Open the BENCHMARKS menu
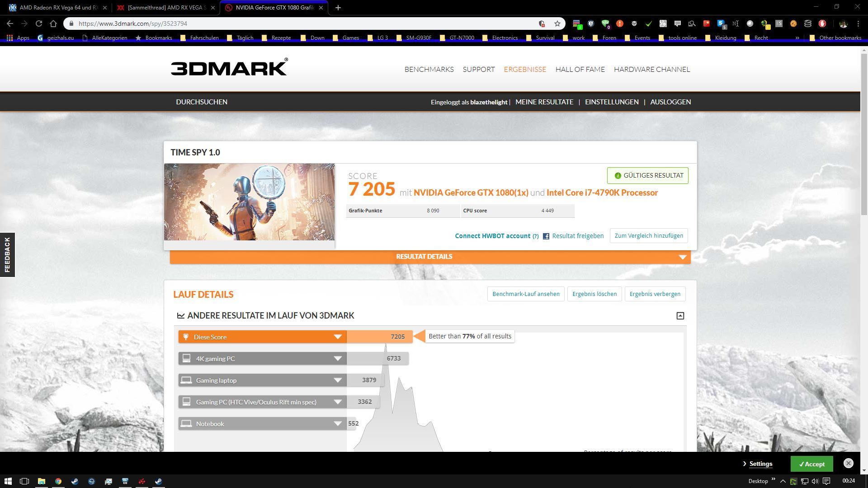 [x=429, y=69]
